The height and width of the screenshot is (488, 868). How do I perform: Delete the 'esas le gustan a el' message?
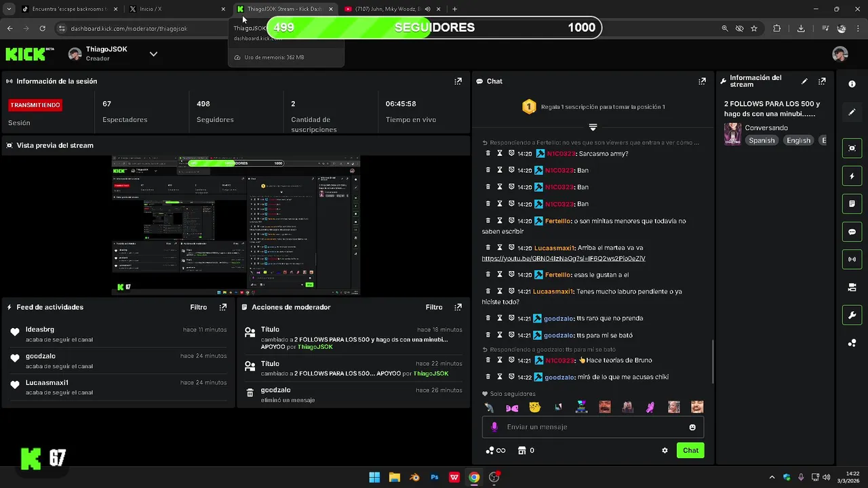point(488,274)
